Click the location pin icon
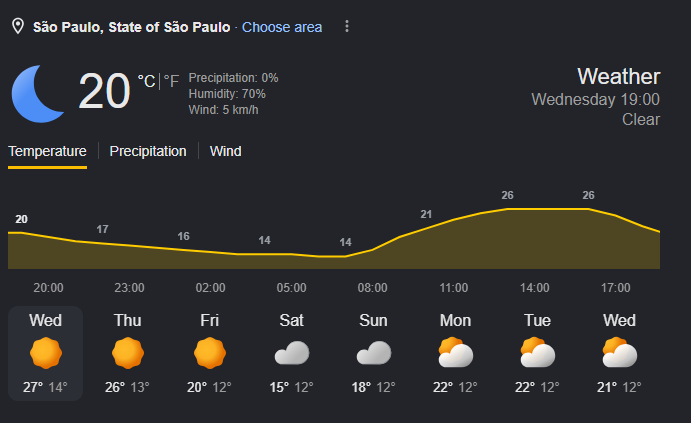Viewport: 691px width, 423px height. point(18,26)
